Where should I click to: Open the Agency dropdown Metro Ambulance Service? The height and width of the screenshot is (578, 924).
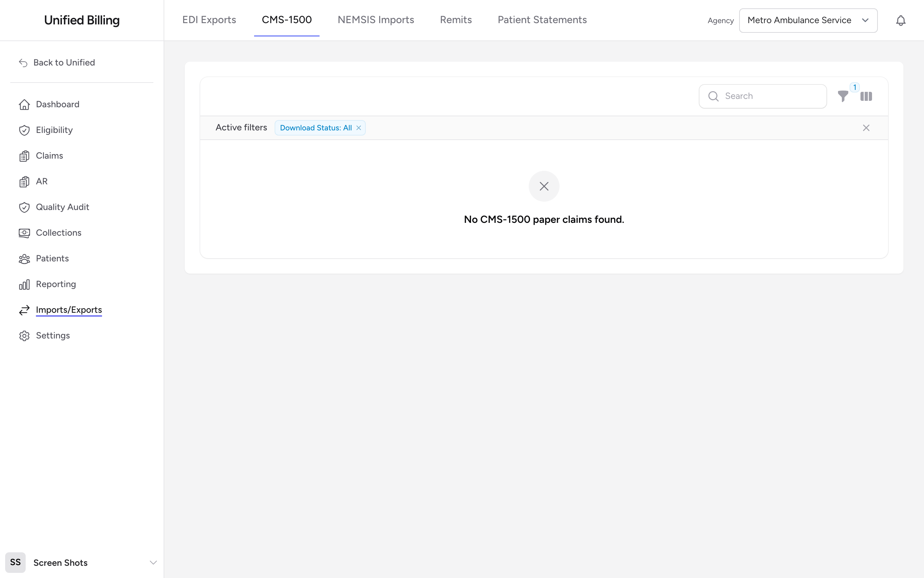tap(808, 20)
